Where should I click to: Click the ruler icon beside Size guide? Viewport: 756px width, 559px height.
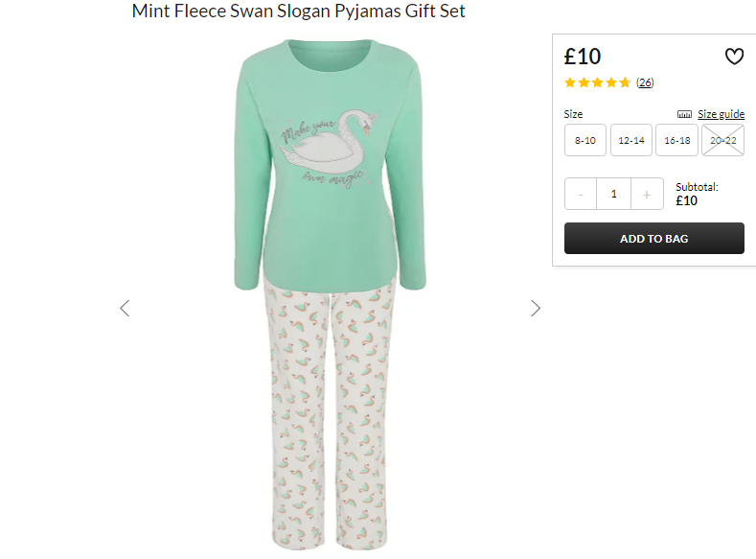click(684, 114)
